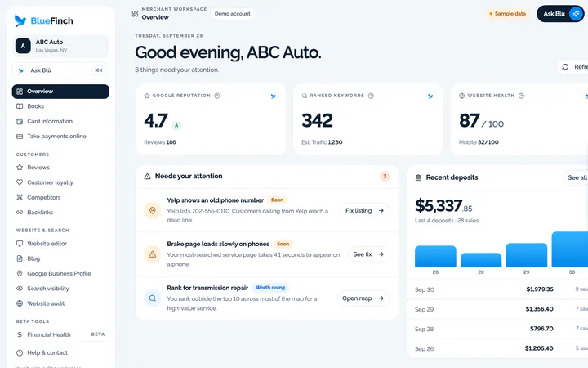This screenshot has width=588, height=368.
Task: Click the Books book icon
Action: (20, 106)
